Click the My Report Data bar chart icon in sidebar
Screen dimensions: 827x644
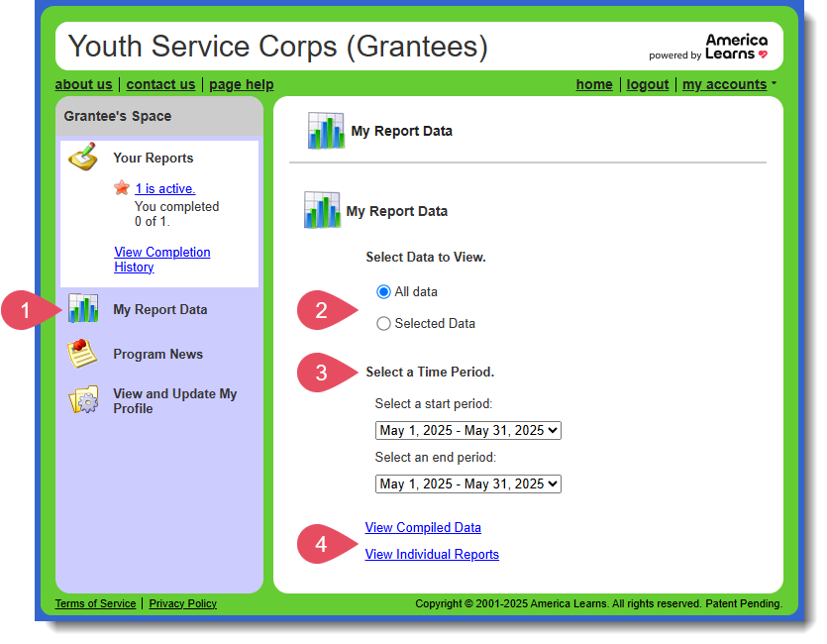click(x=83, y=308)
